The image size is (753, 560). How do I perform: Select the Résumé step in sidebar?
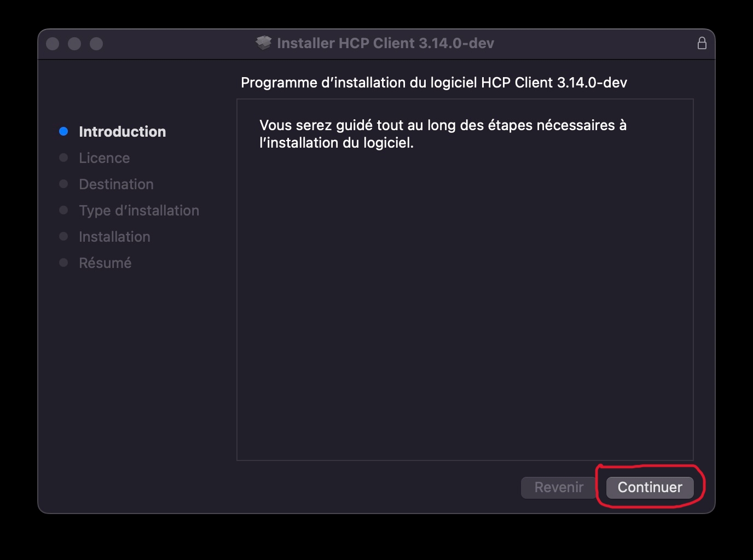click(105, 263)
